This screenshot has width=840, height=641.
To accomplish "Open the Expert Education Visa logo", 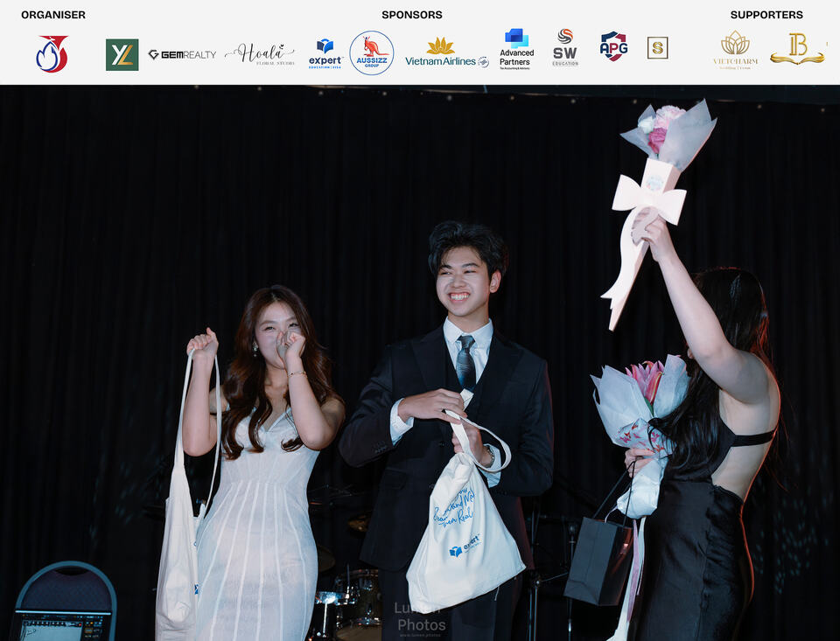I will pos(325,54).
